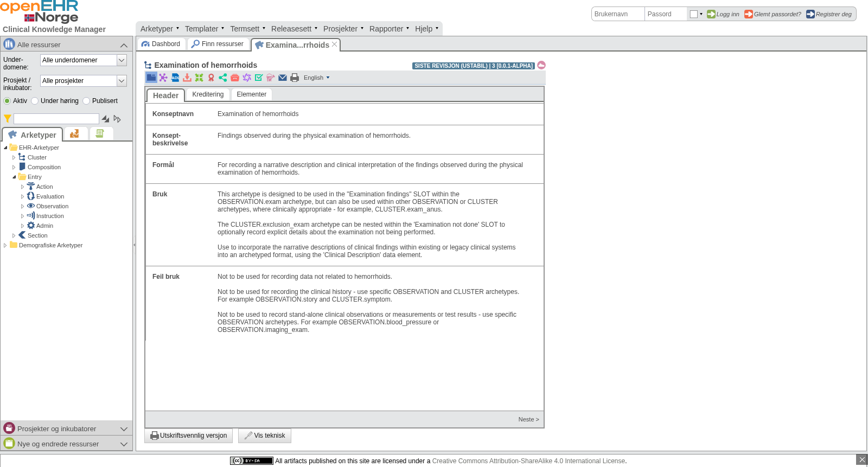Click the expand-all arrows icon beside filter
Viewport: 868px width, 467px height.
point(117,119)
